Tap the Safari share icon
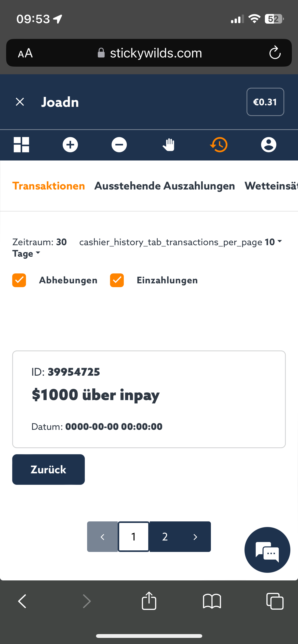The width and height of the screenshot is (298, 644). (149, 601)
